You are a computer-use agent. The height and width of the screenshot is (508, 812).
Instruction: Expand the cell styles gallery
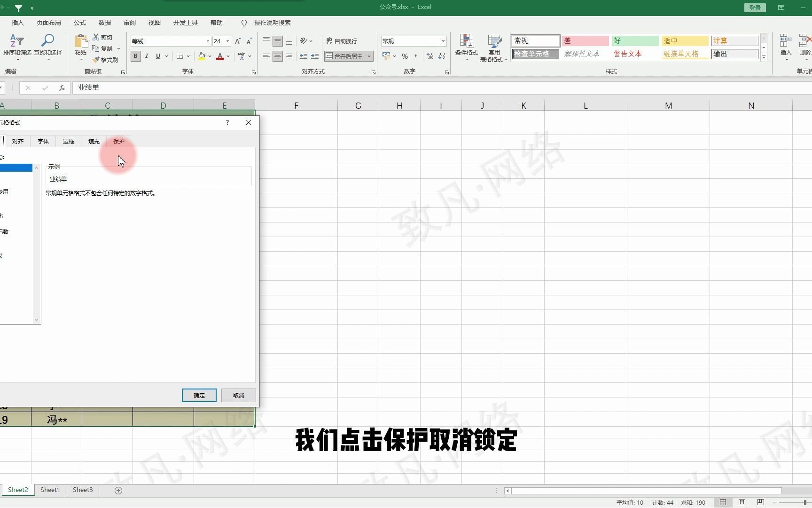click(x=764, y=57)
